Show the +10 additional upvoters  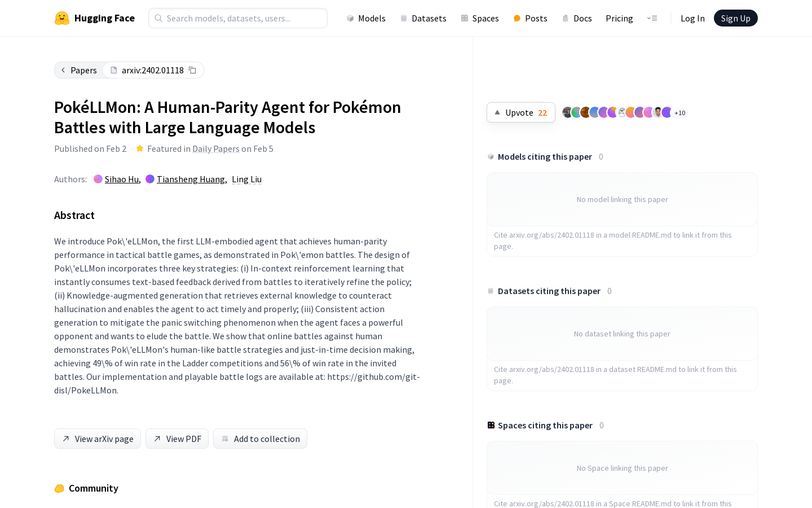(x=679, y=113)
